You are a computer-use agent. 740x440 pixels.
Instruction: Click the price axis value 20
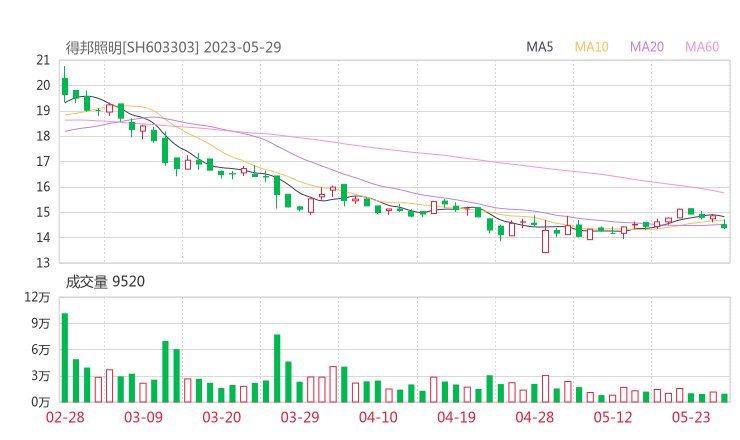[43, 85]
